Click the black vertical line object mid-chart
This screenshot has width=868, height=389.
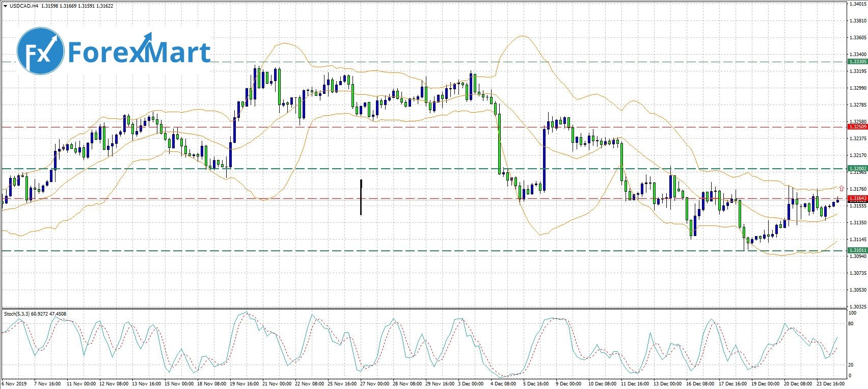click(361, 197)
